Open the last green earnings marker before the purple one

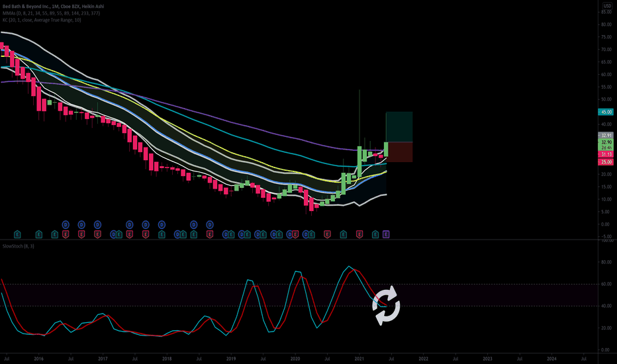point(375,234)
